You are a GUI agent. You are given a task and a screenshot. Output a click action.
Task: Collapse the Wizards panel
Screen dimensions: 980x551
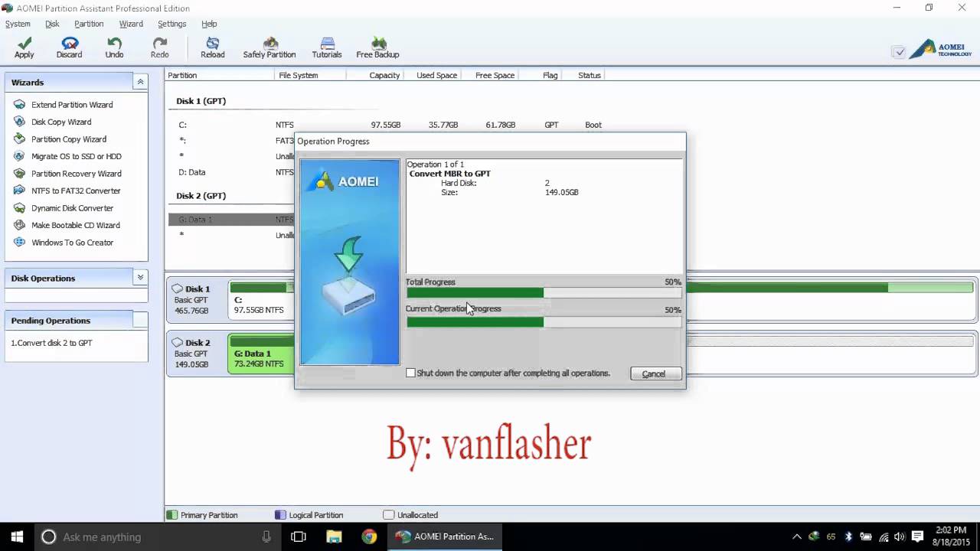point(140,82)
